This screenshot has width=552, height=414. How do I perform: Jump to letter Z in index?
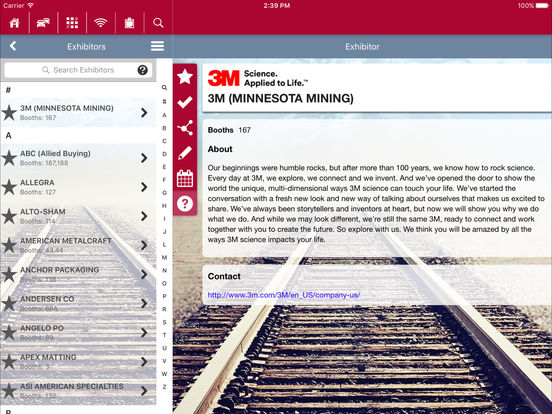coord(164,387)
